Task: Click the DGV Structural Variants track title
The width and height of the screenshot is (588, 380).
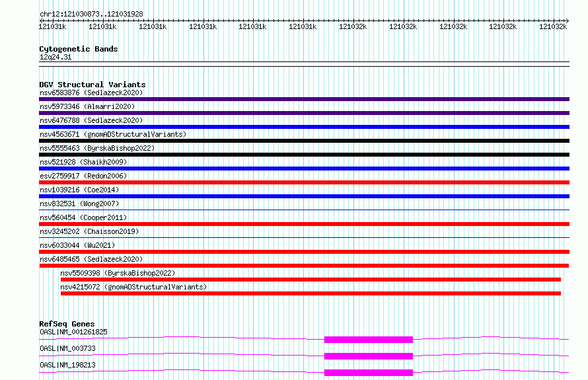Action: pyautogui.click(x=92, y=85)
